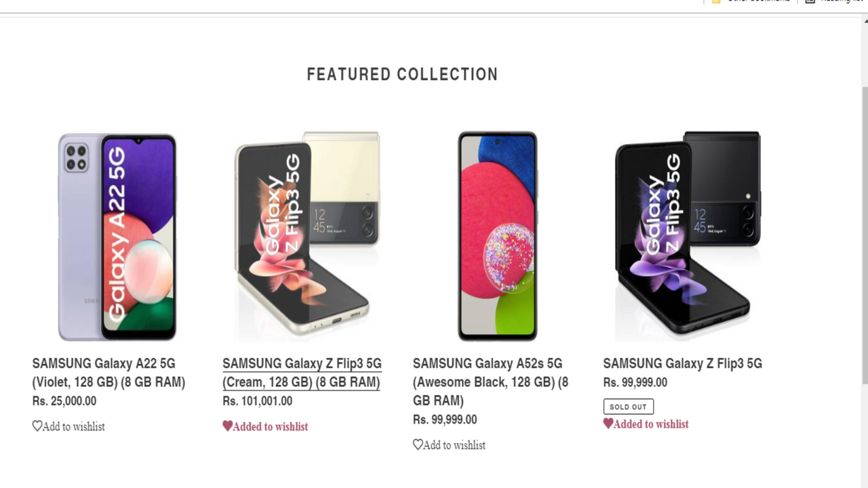Toggle wishlist status for Galaxy A22 5G
Screen dimensions: 868x488
[x=68, y=426]
